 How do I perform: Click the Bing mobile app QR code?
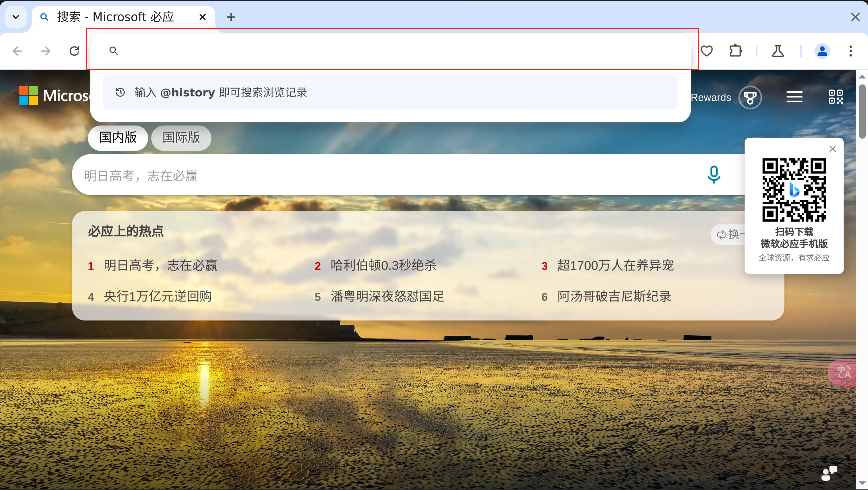coord(794,190)
